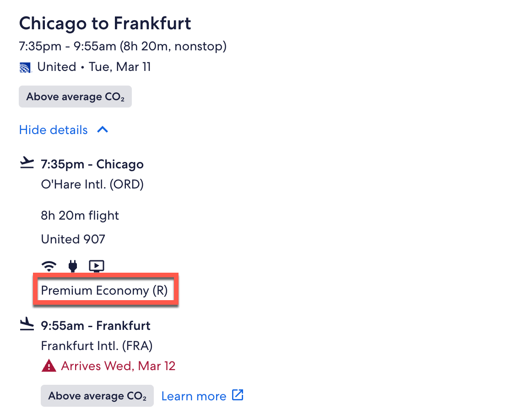Click the departure airplane takeoff icon
The width and height of the screenshot is (531, 420).
click(27, 163)
